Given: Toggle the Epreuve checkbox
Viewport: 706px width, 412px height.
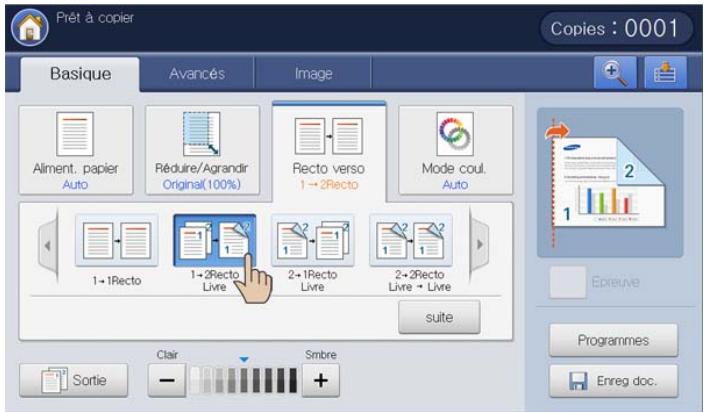Looking at the screenshot, I should [x=567, y=282].
